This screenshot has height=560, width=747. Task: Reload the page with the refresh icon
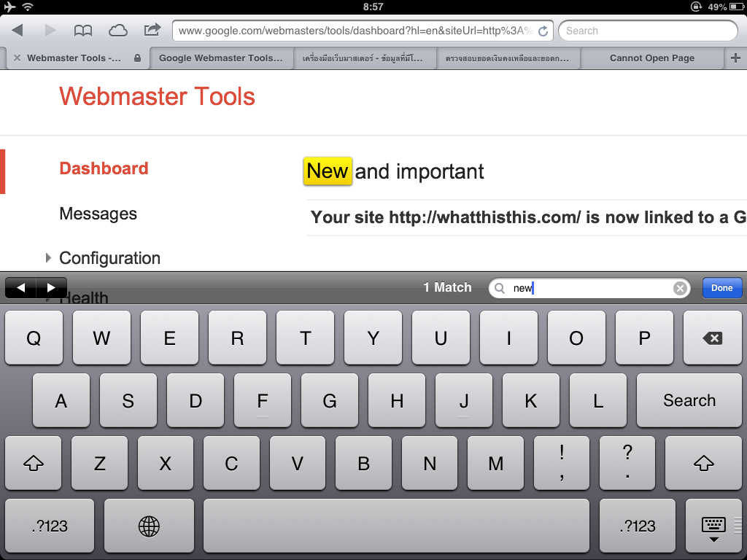click(x=542, y=31)
